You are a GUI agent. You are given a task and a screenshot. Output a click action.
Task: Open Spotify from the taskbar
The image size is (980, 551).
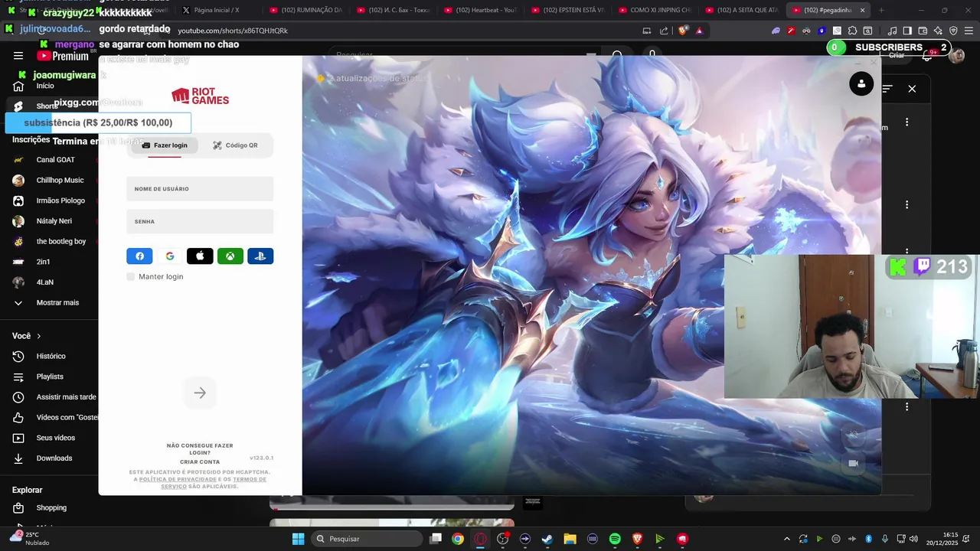pyautogui.click(x=615, y=539)
